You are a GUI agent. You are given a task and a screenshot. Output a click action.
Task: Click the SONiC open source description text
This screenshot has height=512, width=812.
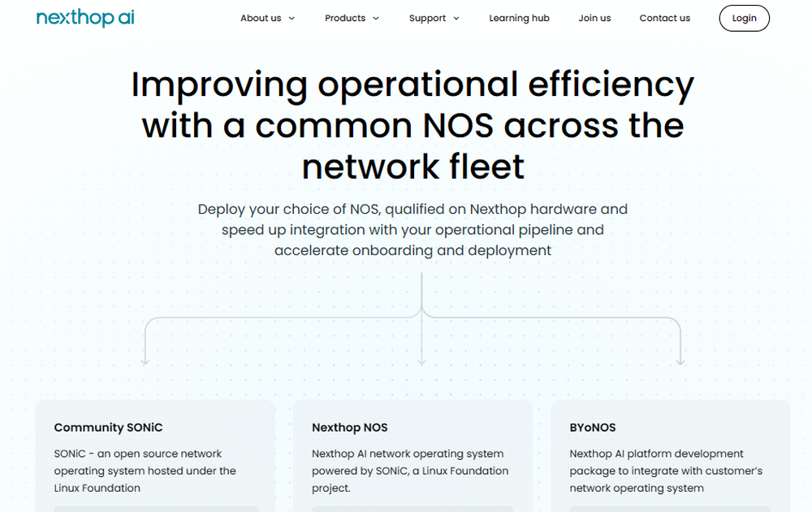pos(145,471)
